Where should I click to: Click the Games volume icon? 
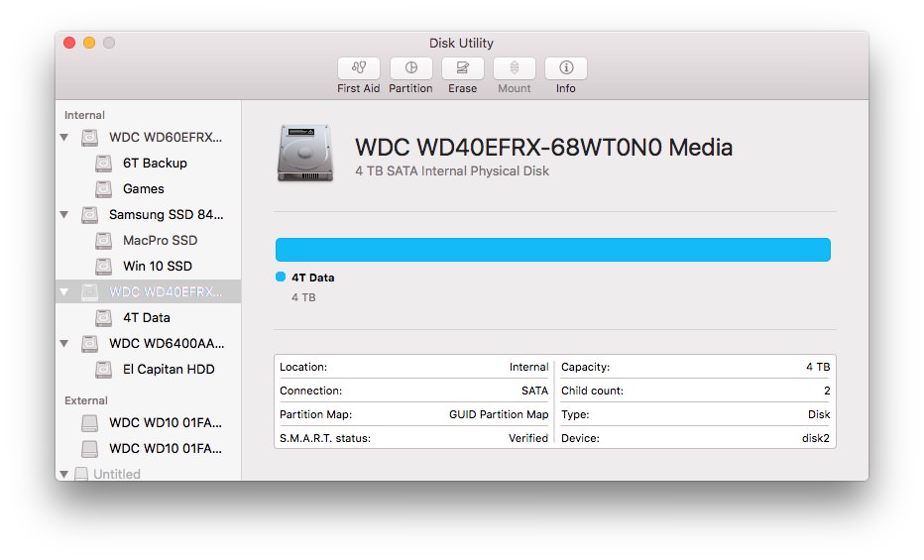(x=104, y=189)
